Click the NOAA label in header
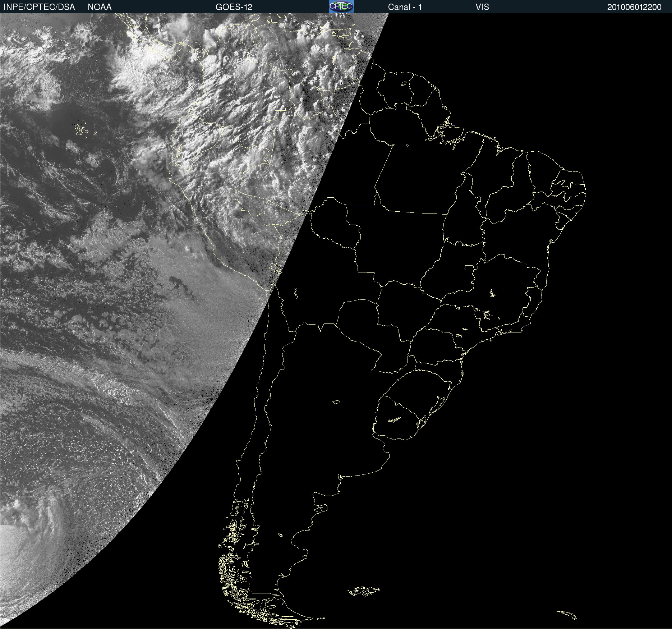Screen dimensions: 672x629 tap(100, 7)
